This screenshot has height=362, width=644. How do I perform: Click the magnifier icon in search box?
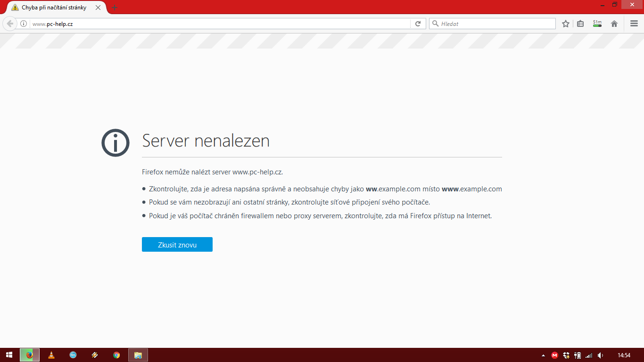coord(436,24)
